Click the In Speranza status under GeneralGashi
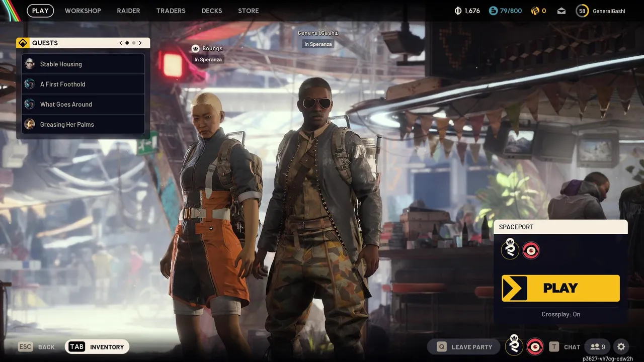The height and width of the screenshot is (362, 644). 318,44
